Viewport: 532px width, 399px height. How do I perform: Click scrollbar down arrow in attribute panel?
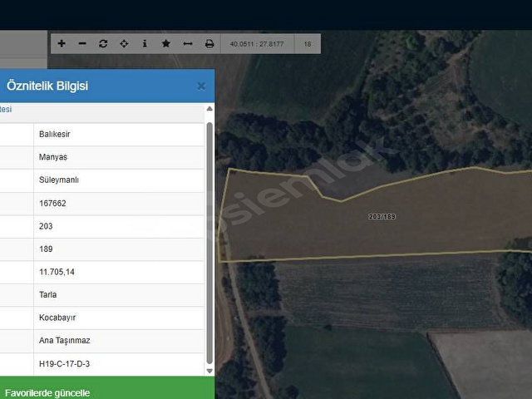209,371
